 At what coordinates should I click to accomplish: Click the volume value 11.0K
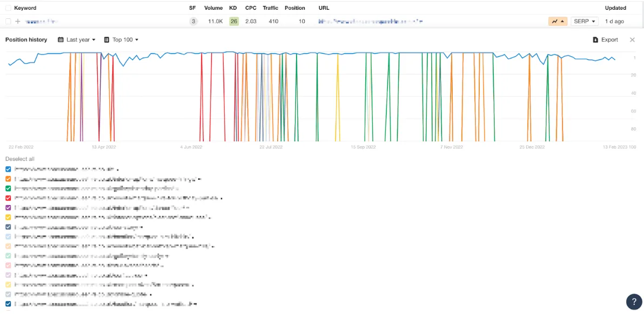(x=215, y=22)
